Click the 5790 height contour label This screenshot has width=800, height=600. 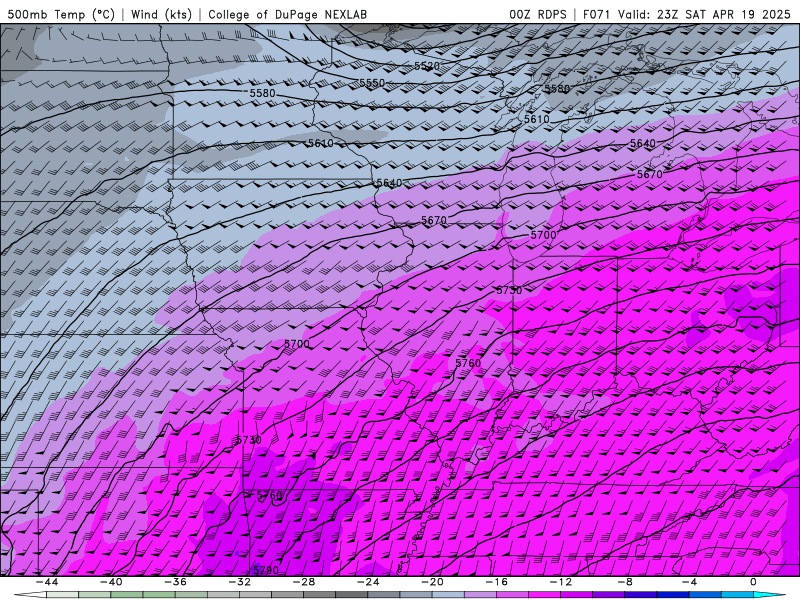click(266, 570)
